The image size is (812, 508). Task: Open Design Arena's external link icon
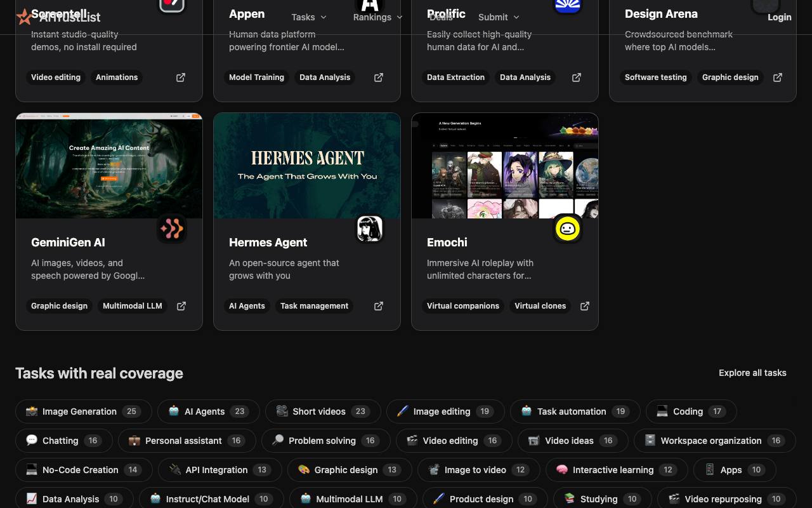click(778, 77)
